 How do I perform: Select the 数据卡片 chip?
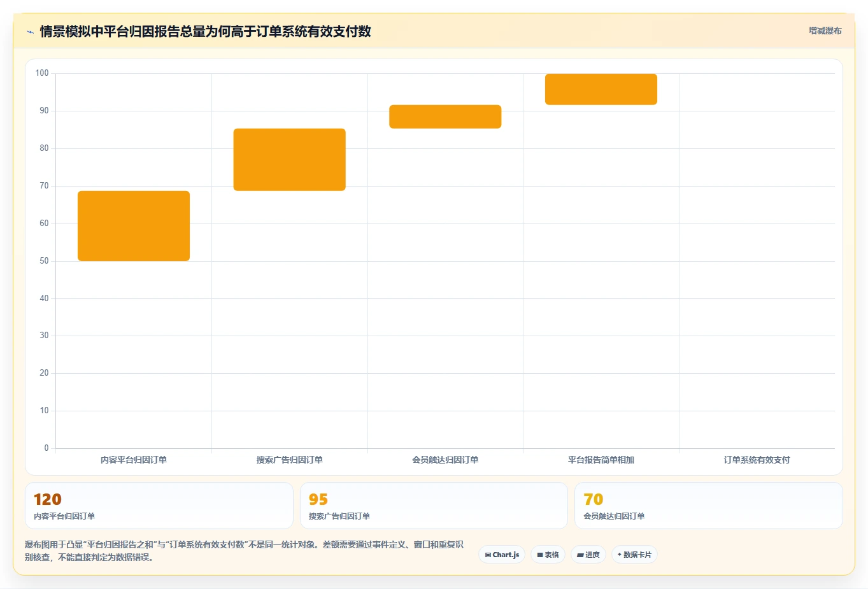tap(634, 555)
